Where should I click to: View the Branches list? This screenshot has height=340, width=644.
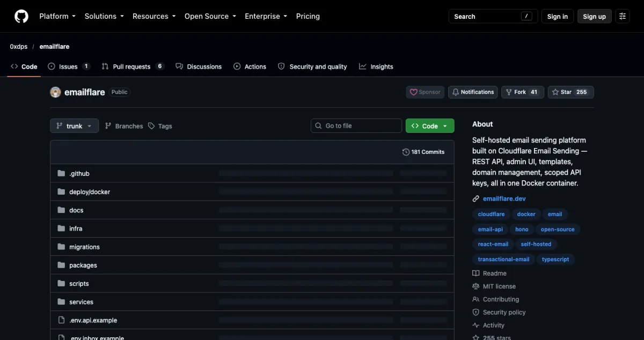(124, 126)
